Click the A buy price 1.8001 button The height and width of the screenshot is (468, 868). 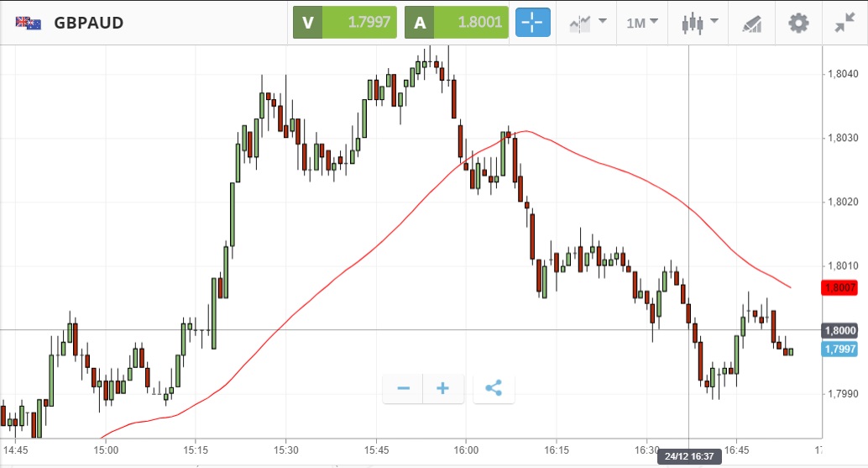457,23
